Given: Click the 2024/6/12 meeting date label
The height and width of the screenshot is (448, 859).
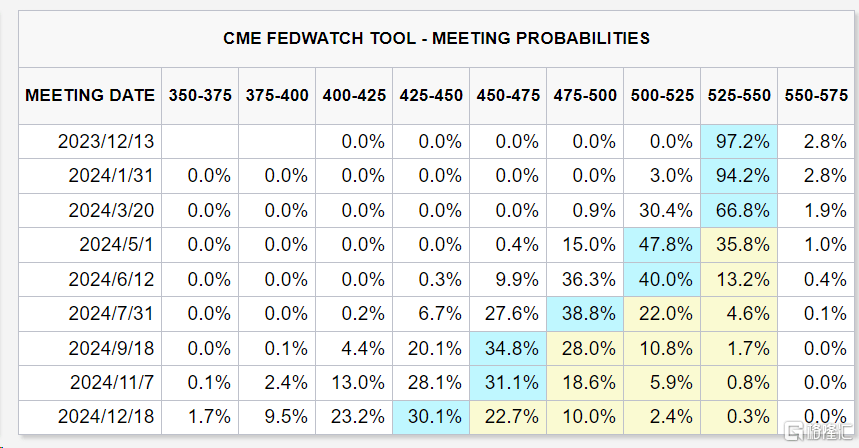Looking at the screenshot, I should pyautogui.click(x=111, y=279).
